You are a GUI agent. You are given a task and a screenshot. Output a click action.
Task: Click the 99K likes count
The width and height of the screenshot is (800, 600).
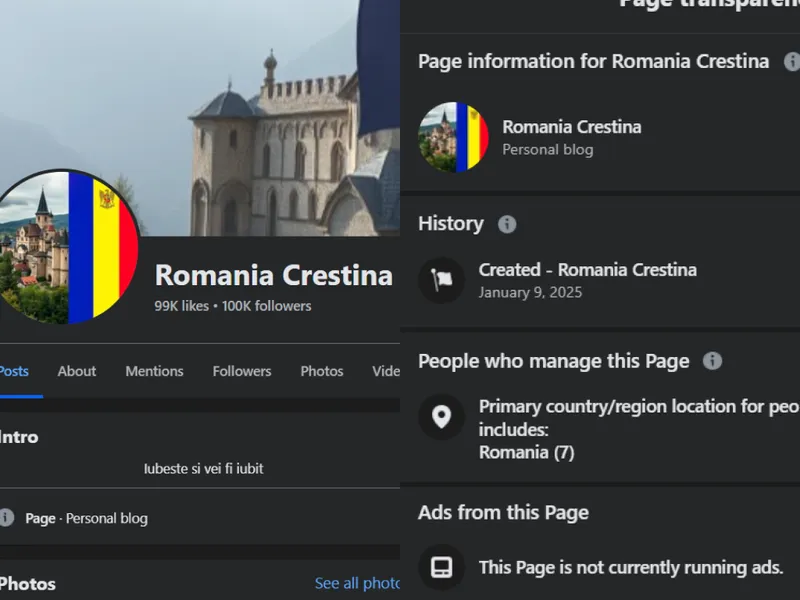pos(180,306)
